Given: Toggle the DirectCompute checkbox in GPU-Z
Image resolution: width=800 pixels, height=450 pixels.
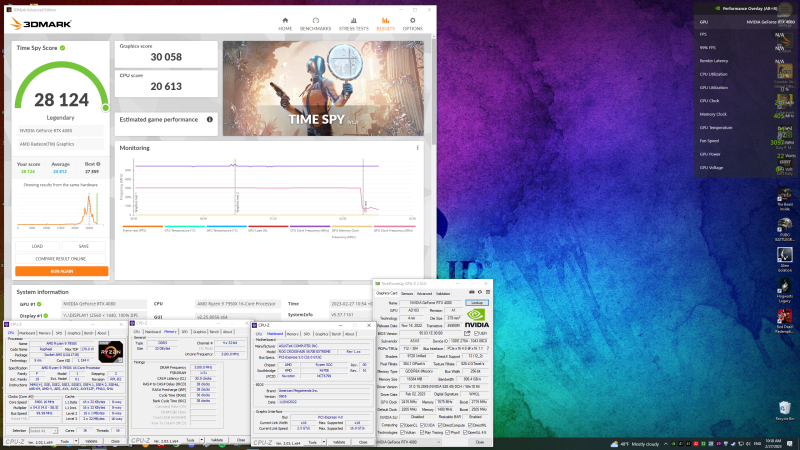Looking at the screenshot, I should click(440, 425).
